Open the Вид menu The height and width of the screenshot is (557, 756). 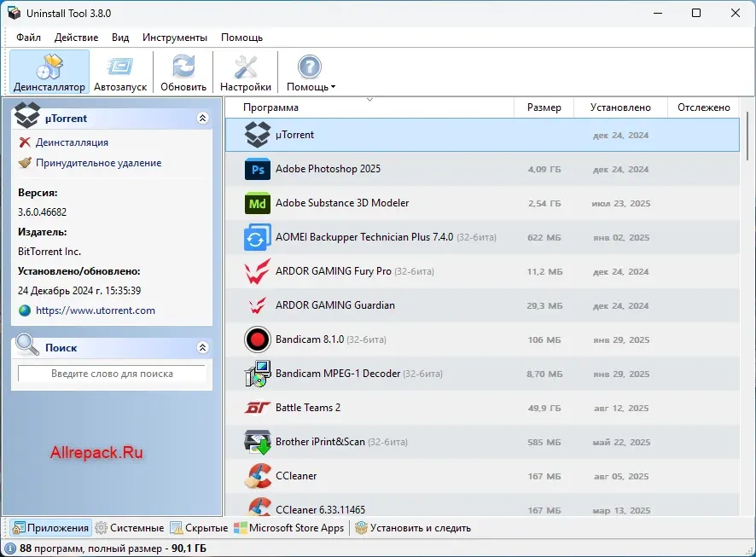[x=120, y=38]
